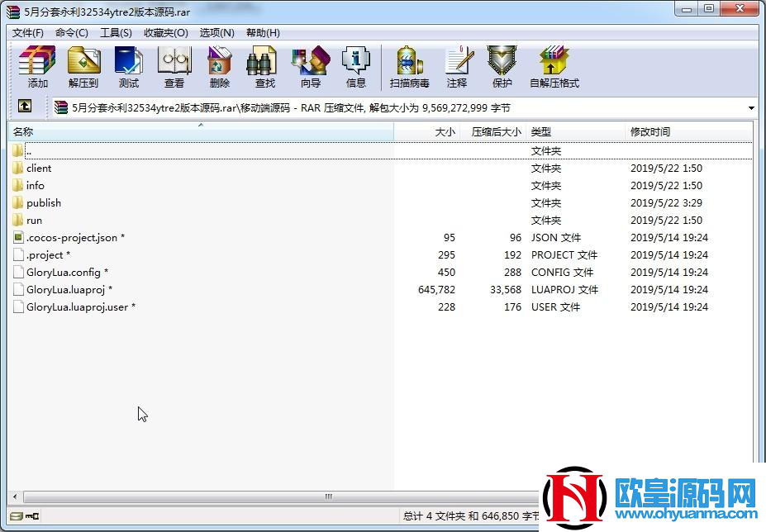Click the WinRAR title bar app icon
Viewport: 766px width, 532px height.
[x=13, y=11]
